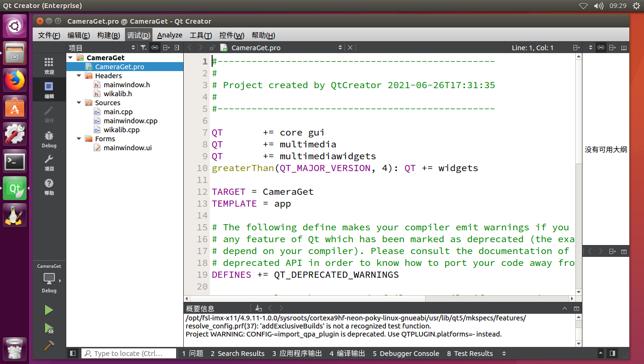
Task: Close the CameraGet.pro document
Action: click(350, 47)
